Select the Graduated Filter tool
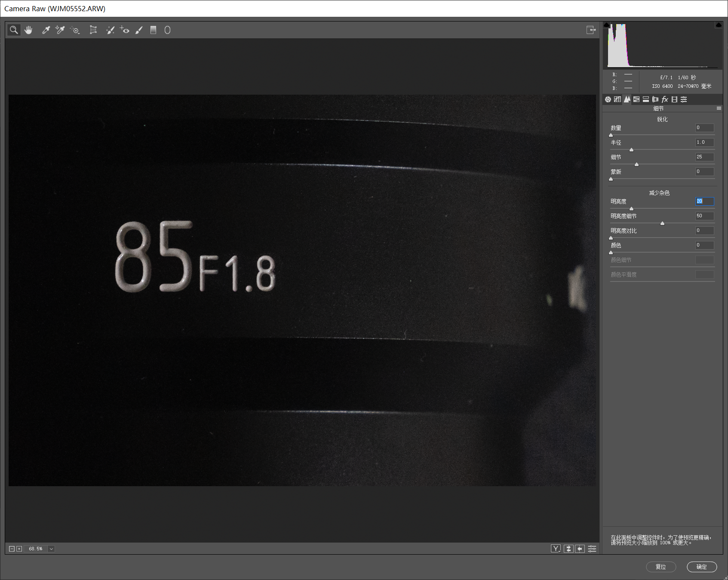 153,30
